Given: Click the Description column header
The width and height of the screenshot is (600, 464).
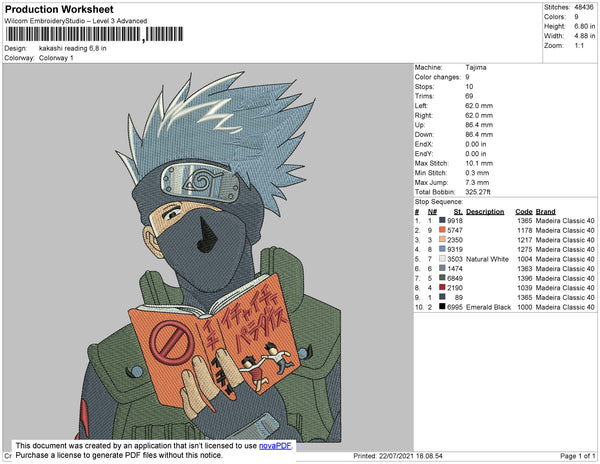Looking at the screenshot, I should (x=485, y=212).
